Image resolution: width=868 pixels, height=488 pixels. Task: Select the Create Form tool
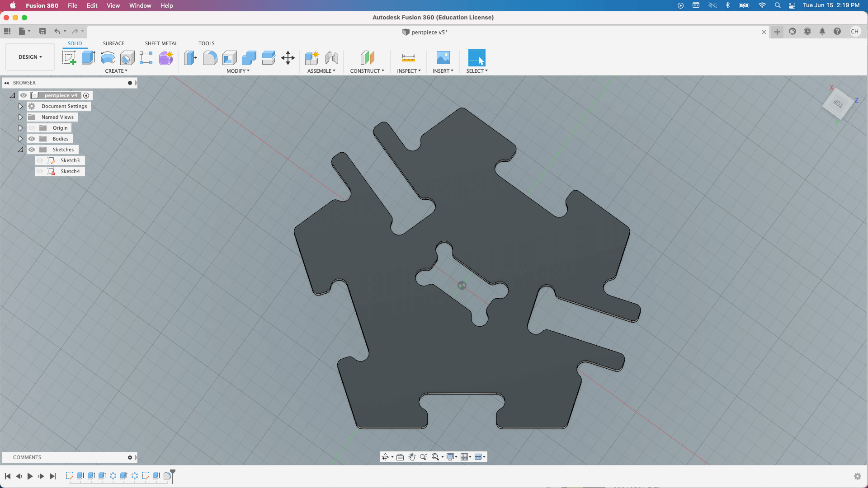click(x=166, y=58)
